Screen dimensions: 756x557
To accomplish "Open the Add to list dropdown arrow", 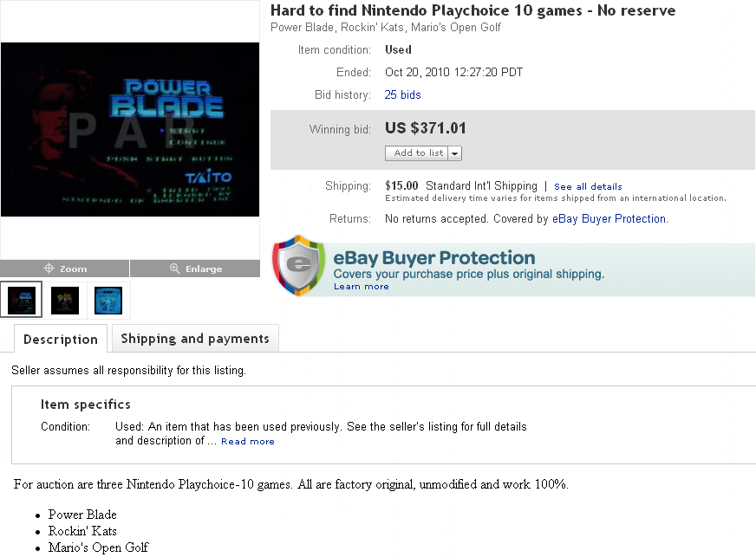I will (x=455, y=153).
